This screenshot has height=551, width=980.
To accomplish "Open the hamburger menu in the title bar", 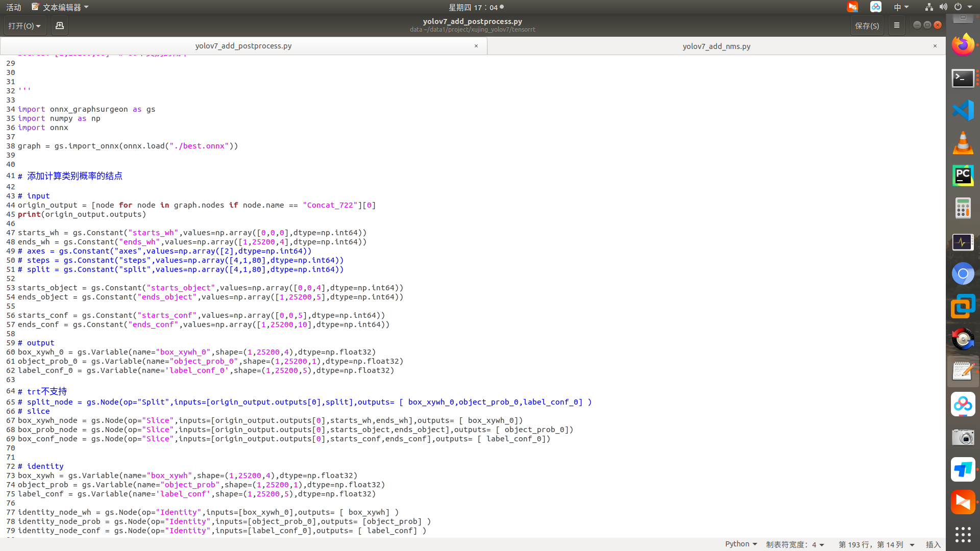I will coord(896,25).
